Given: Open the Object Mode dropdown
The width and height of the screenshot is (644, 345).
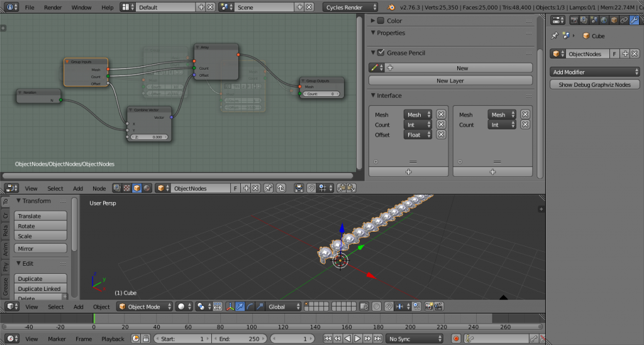Looking at the screenshot, I should (x=145, y=307).
